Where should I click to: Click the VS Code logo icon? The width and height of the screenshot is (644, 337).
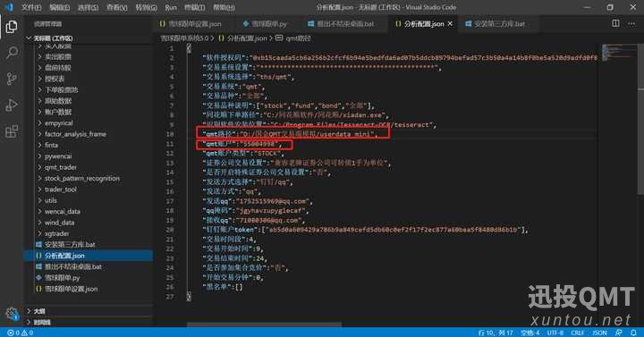point(9,7)
